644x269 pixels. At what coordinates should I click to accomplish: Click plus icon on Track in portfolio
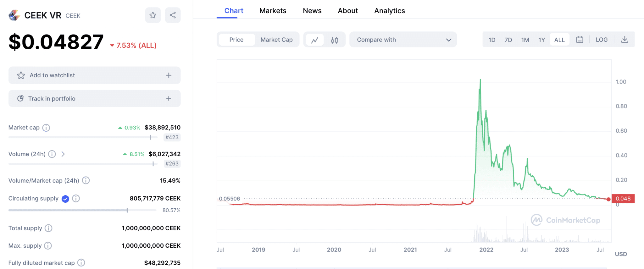(x=169, y=99)
